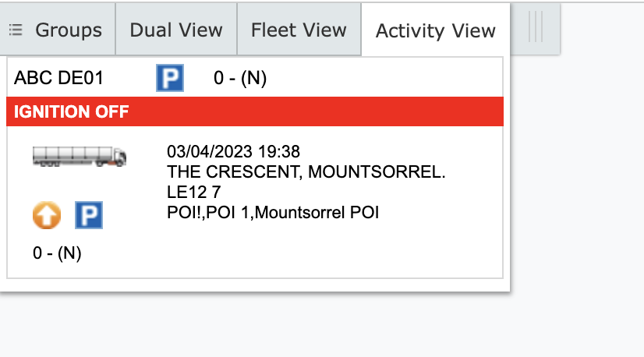The width and height of the screenshot is (644, 357).
Task: Click speed reading beside header parking icon
Action: tap(240, 78)
